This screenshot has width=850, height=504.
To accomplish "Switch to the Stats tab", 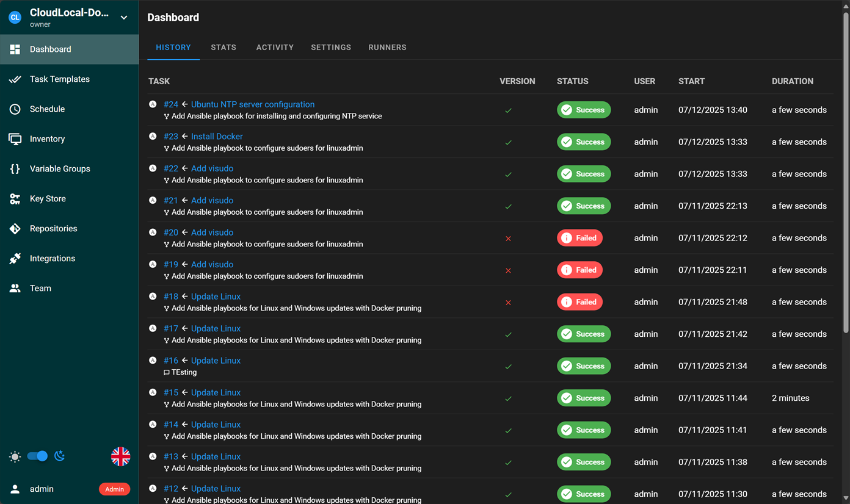I will point(223,48).
